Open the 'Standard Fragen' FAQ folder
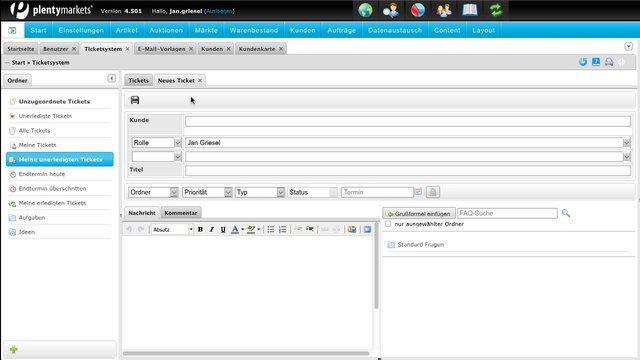This screenshot has width=640, height=360. (x=420, y=244)
